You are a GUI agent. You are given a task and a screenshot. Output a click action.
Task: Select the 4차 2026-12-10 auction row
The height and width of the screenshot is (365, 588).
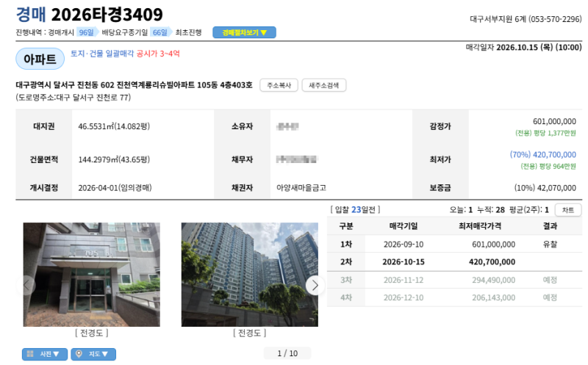pos(454,297)
